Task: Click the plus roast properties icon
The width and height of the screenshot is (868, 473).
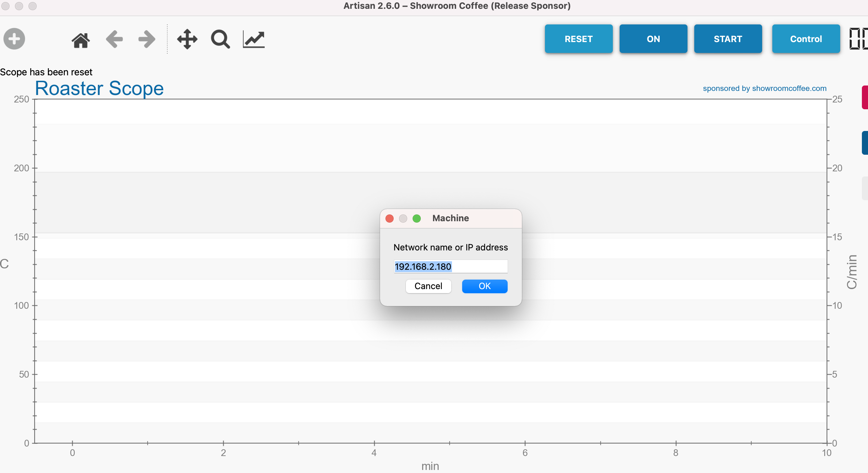Action: (x=14, y=39)
